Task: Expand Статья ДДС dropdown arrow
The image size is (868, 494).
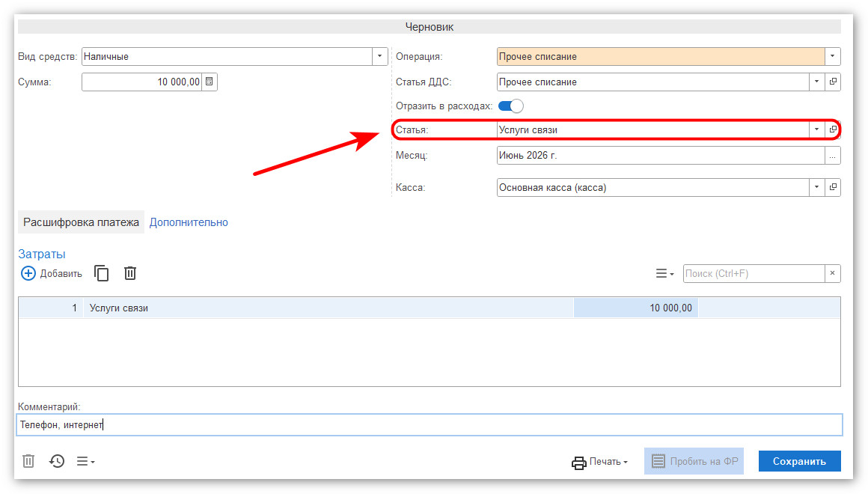Action: pos(816,82)
